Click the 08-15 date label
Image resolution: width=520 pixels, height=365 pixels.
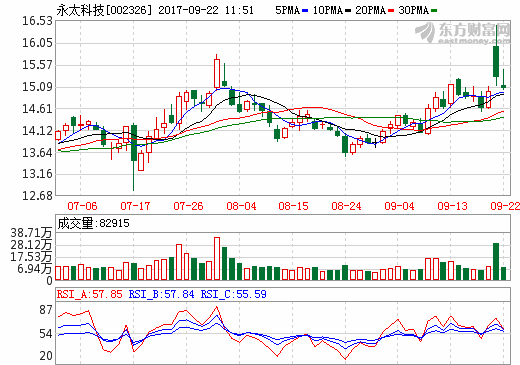294,206
